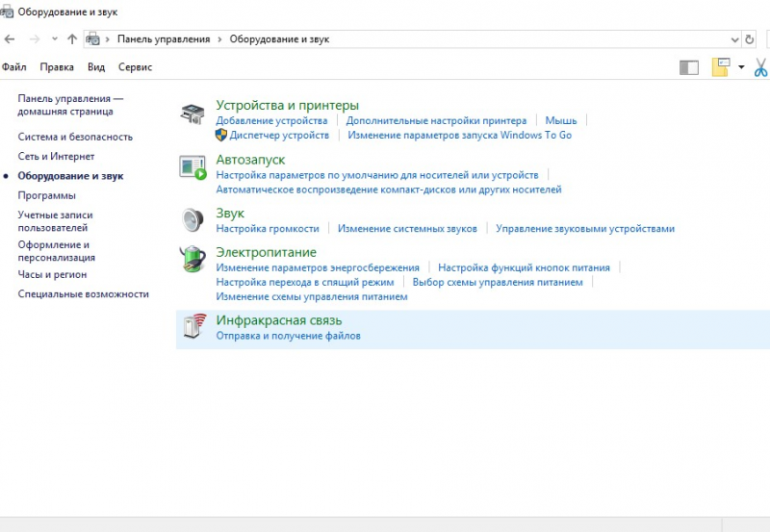
Task: Click the Up arrow to parent folder
Action: coord(72,39)
